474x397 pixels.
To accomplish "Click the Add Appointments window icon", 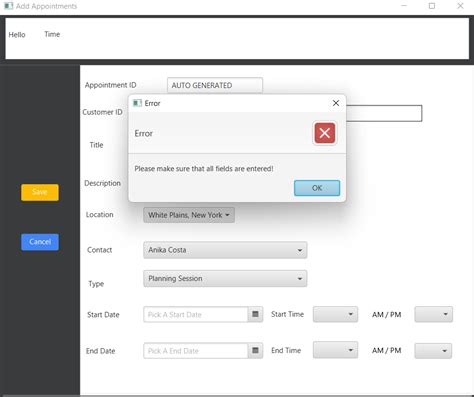I will [x=9, y=6].
